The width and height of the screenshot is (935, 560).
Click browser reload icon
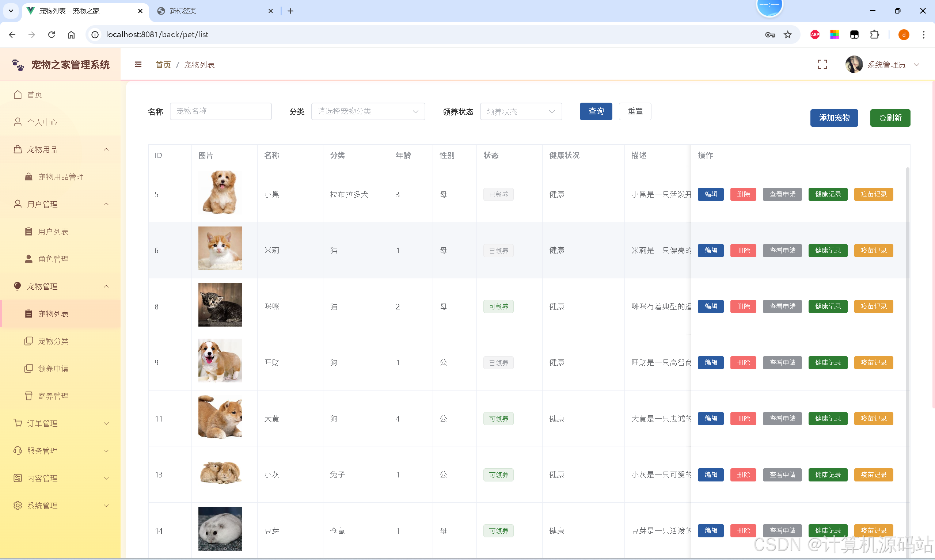pyautogui.click(x=52, y=35)
